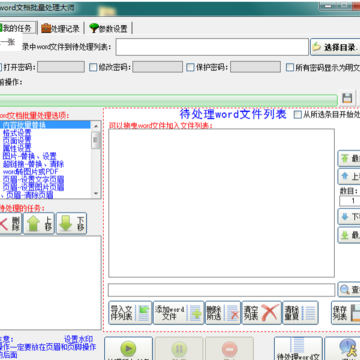Click the 打开密码 password field
This screenshot has width=360, height=360.
(61, 67)
